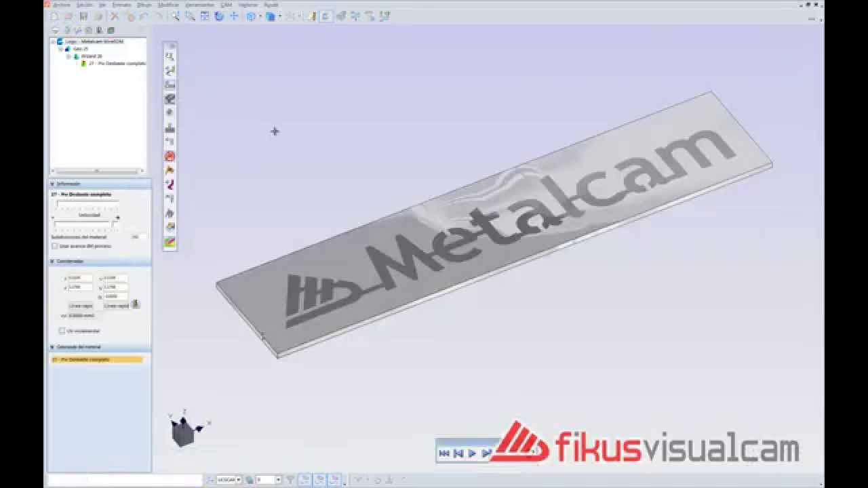Click the blue circle view orientation icon
The width and height of the screenshot is (868, 488).
coord(251,16)
